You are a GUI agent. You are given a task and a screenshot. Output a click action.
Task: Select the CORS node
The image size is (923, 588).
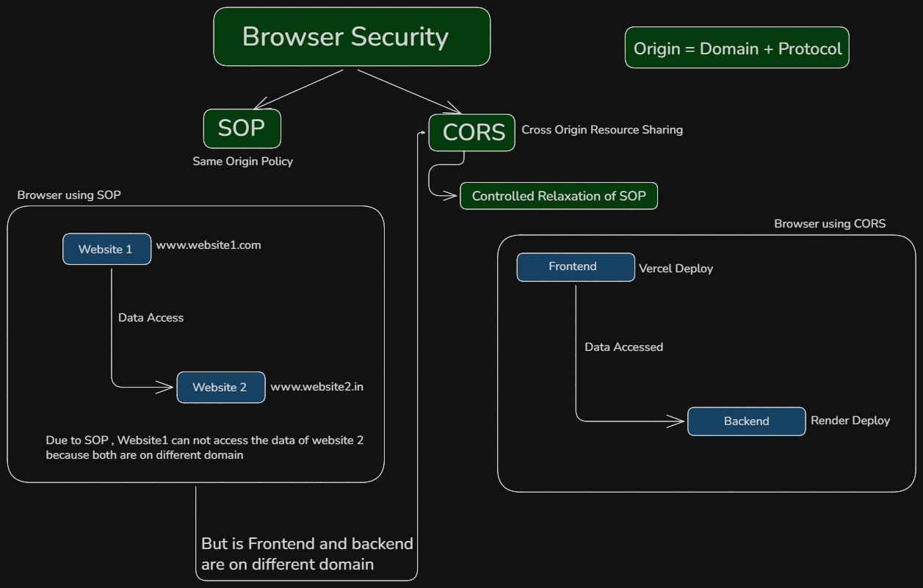pos(471,132)
